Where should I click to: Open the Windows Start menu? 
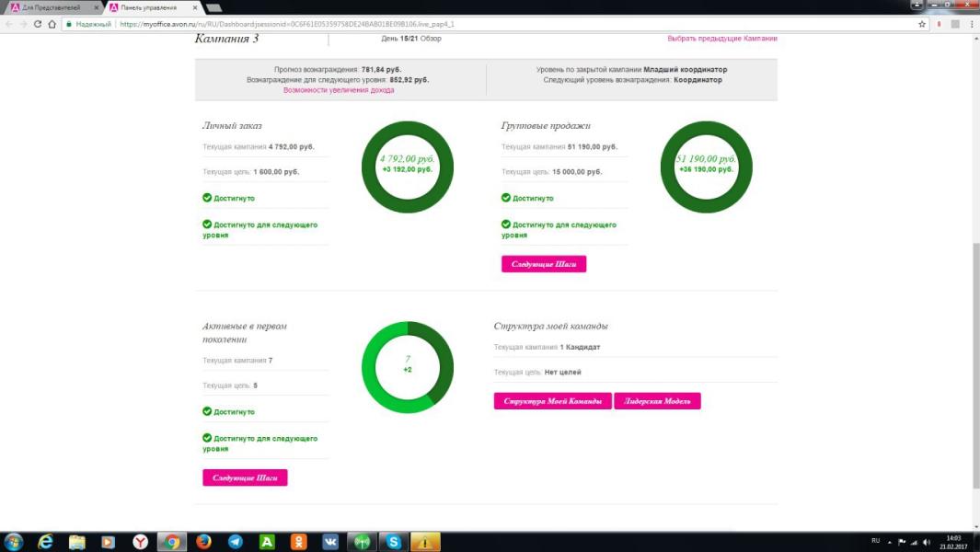click(x=14, y=541)
